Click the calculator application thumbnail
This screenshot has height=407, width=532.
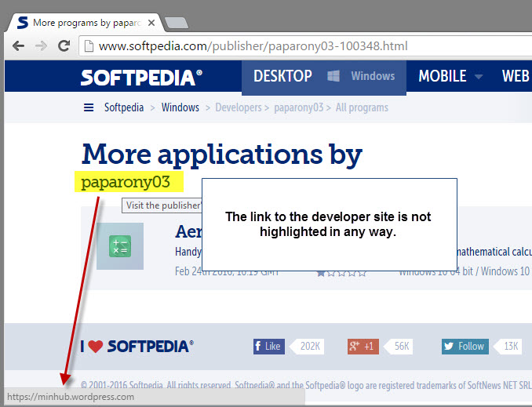[120, 246]
